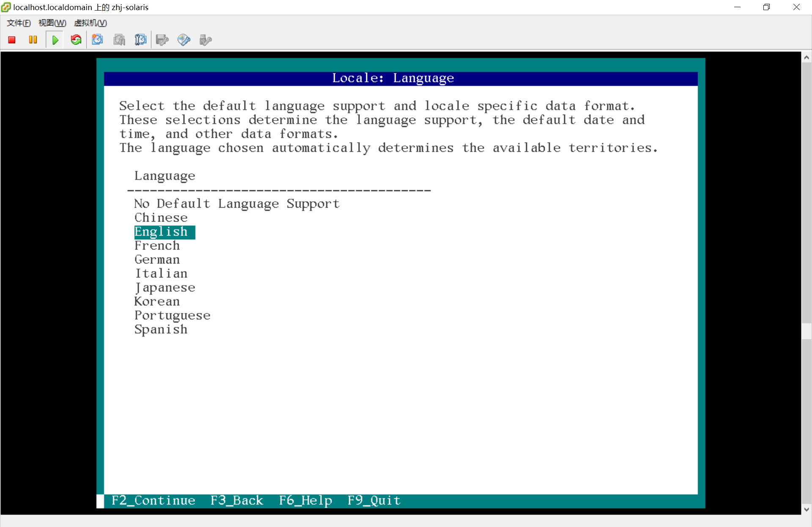Reset the virtual machine via restart icon
The image size is (812, 527).
click(76, 40)
